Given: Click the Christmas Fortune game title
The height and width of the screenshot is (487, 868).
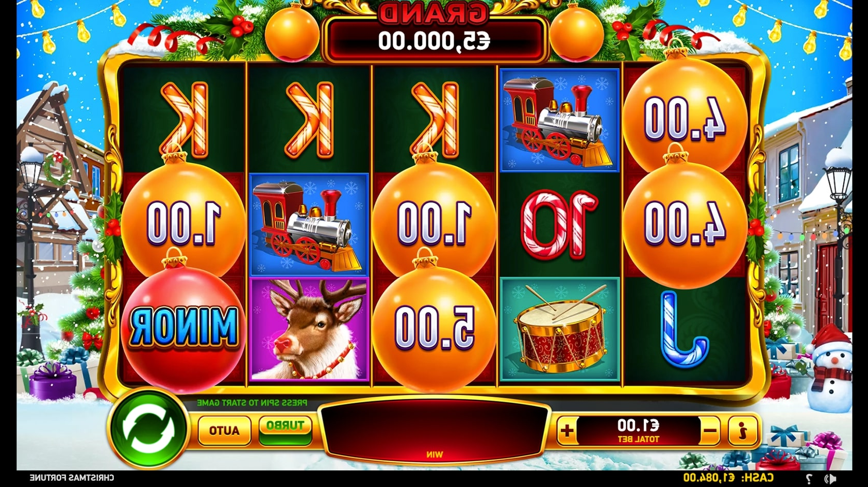Looking at the screenshot, I should (x=72, y=478).
